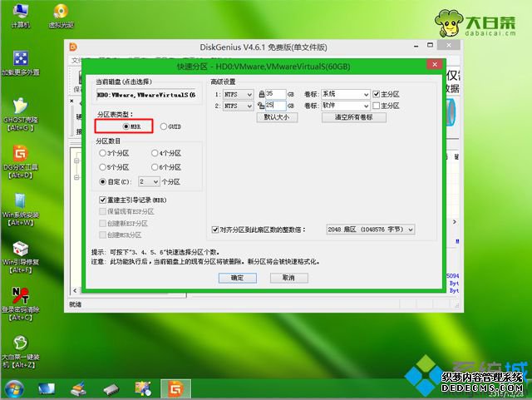Screen dimensions: 532x400
Task: Click the 默认大小 button
Action: click(x=277, y=117)
